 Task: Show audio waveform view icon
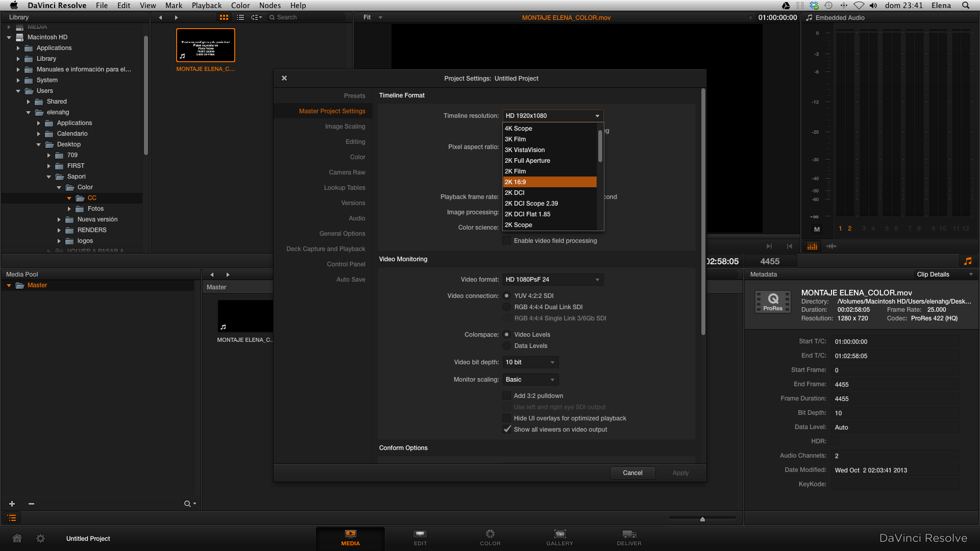pos(831,246)
